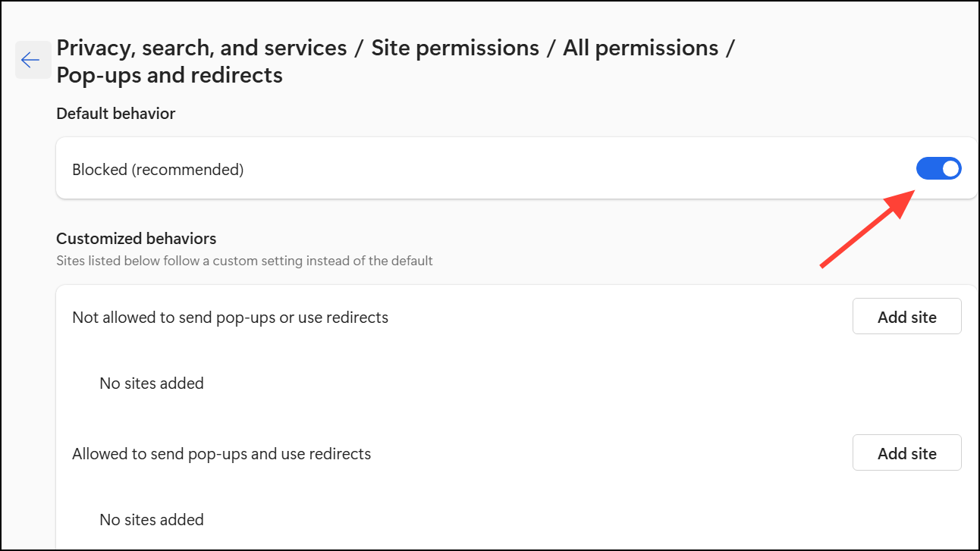This screenshot has width=980, height=551.
Task: Open Privacy, search, and services breadcrumb
Action: click(202, 48)
